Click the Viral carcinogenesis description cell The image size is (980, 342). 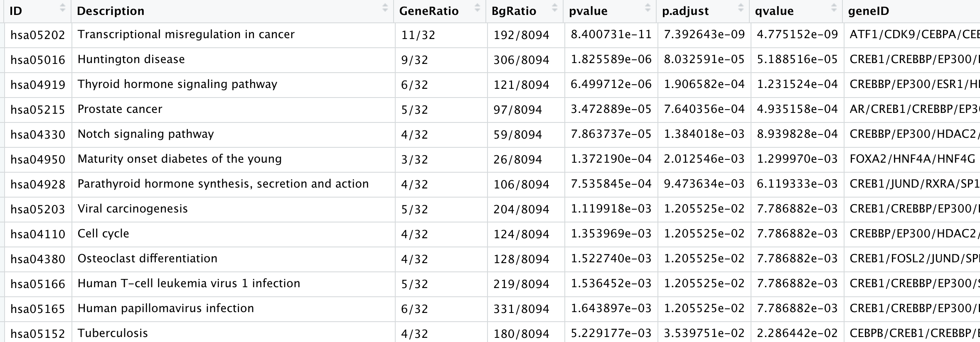(x=233, y=209)
